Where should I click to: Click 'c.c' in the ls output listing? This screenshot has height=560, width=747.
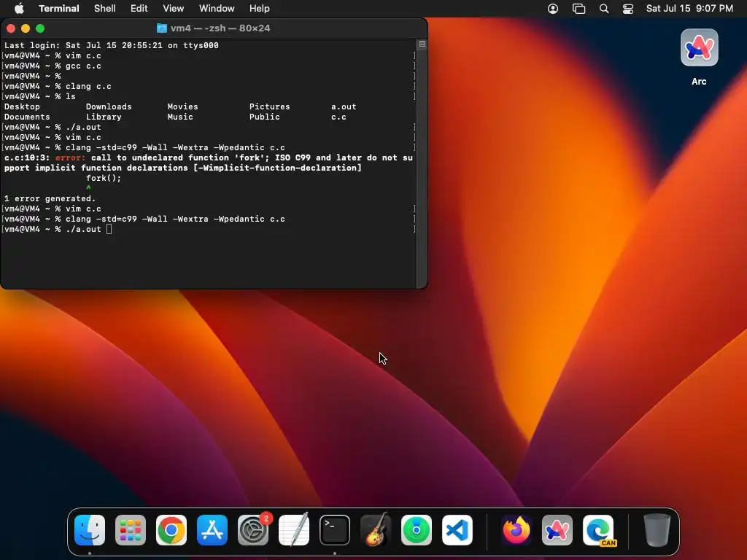click(338, 117)
